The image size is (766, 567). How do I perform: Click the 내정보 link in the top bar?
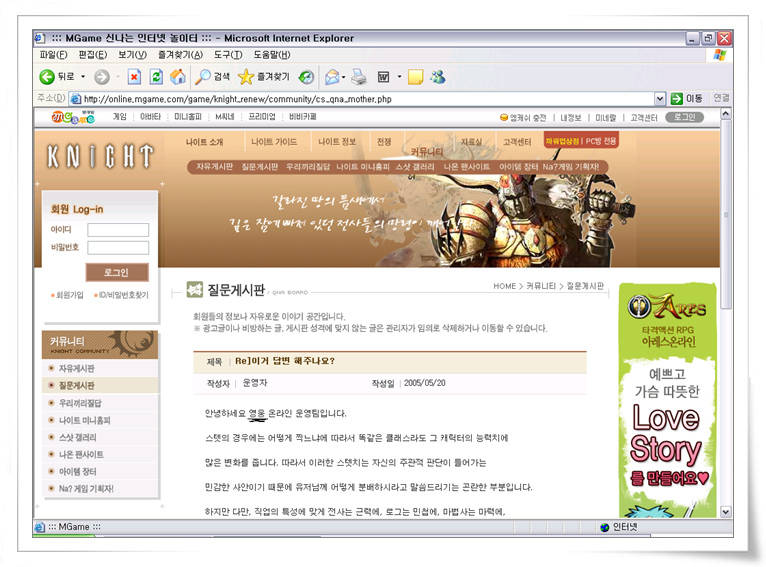[571, 118]
